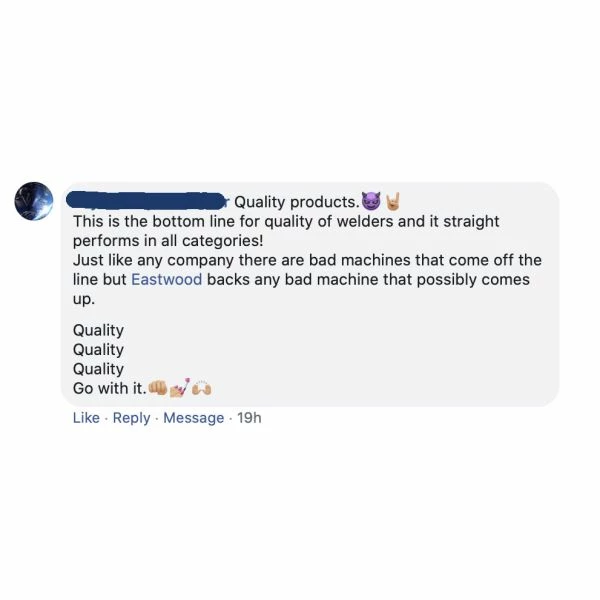Open the Eastwood page link

point(167,280)
